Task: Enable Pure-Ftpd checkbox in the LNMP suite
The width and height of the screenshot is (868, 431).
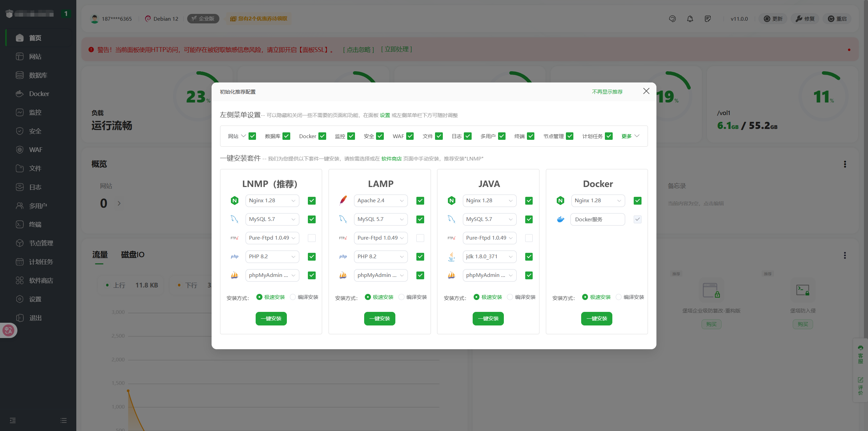Action: (312, 238)
